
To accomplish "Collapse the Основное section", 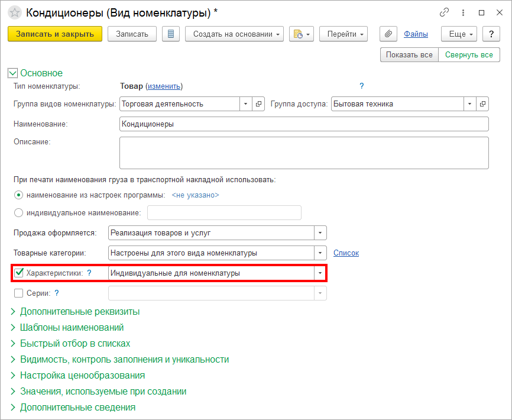I will coord(12,73).
